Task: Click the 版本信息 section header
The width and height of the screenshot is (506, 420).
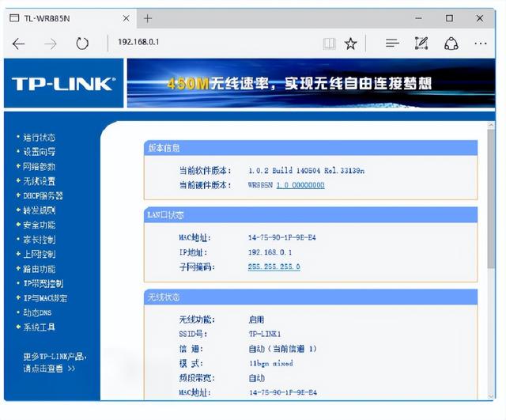Action: (x=311, y=148)
